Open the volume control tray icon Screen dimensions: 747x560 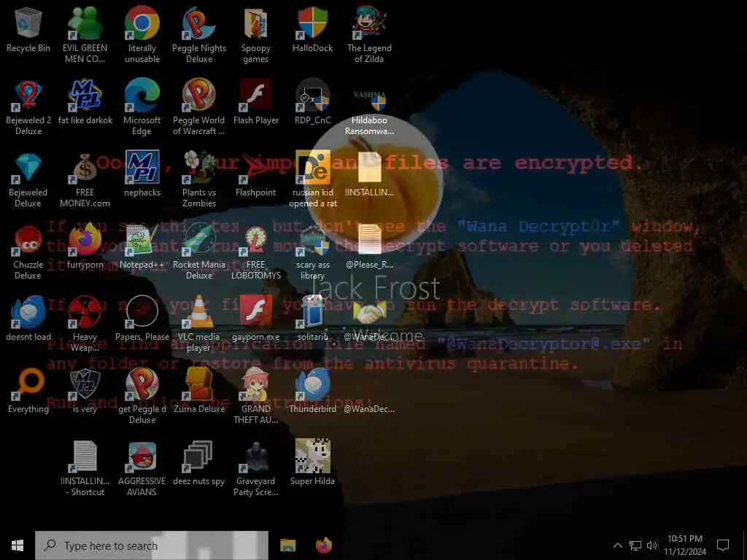(651, 545)
